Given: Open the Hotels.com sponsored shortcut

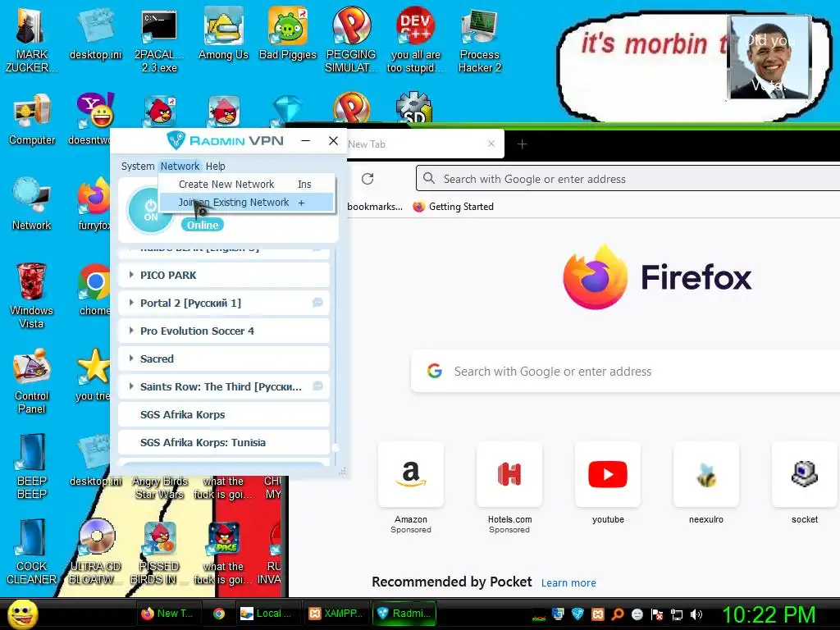Looking at the screenshot, I should coord(509,474).
